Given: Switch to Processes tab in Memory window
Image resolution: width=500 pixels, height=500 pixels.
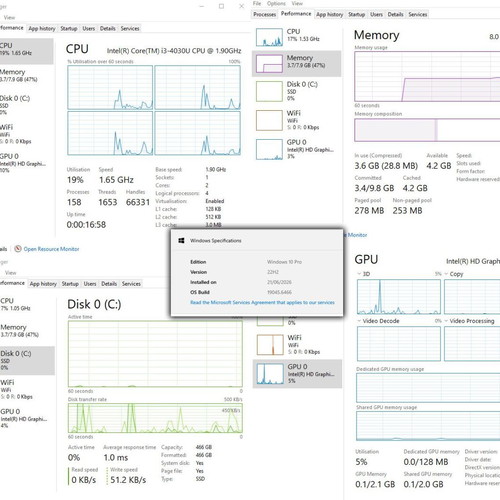Looking at the screenshot, I should tap(264, 14).
